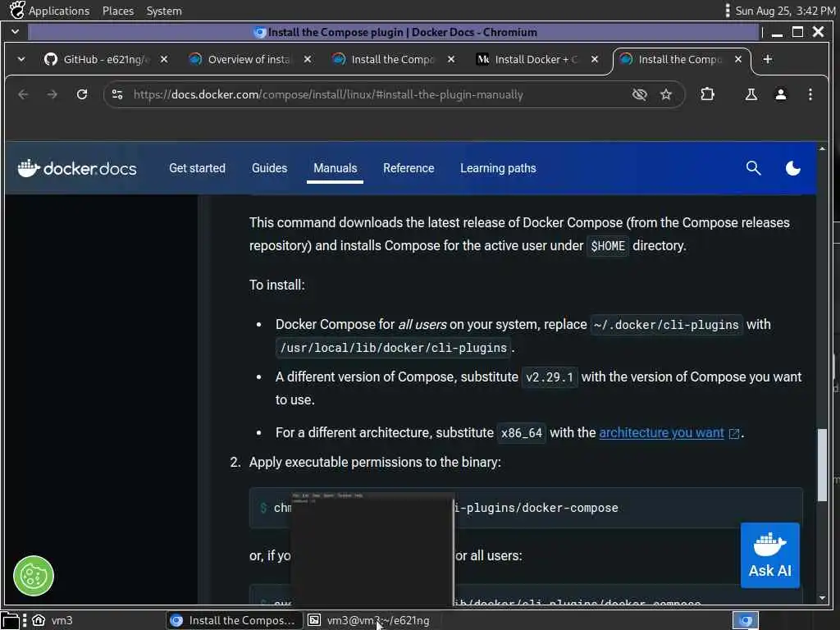Open the Learning paths section
This screenshot has width=840, height=630.
coord(498,168)
